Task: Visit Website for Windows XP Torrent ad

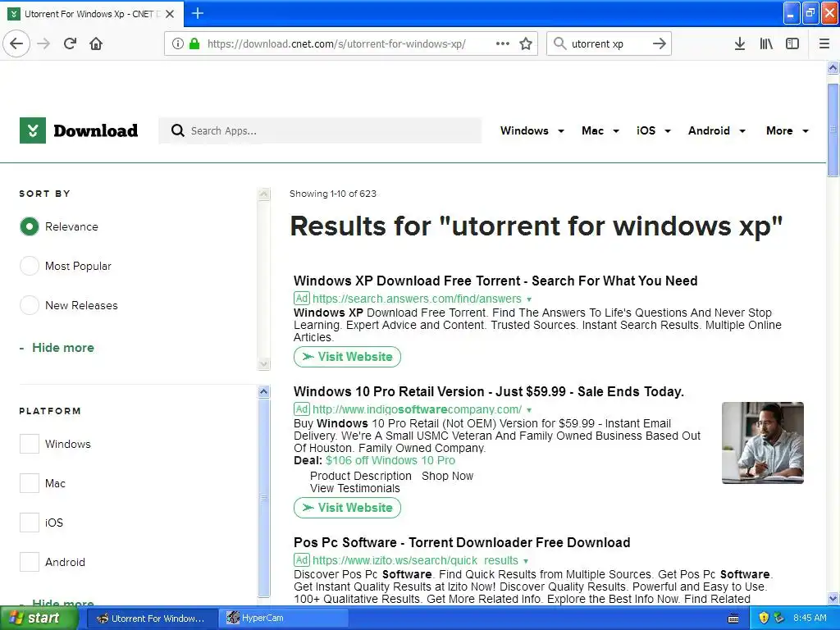Action: pos(347,357)
